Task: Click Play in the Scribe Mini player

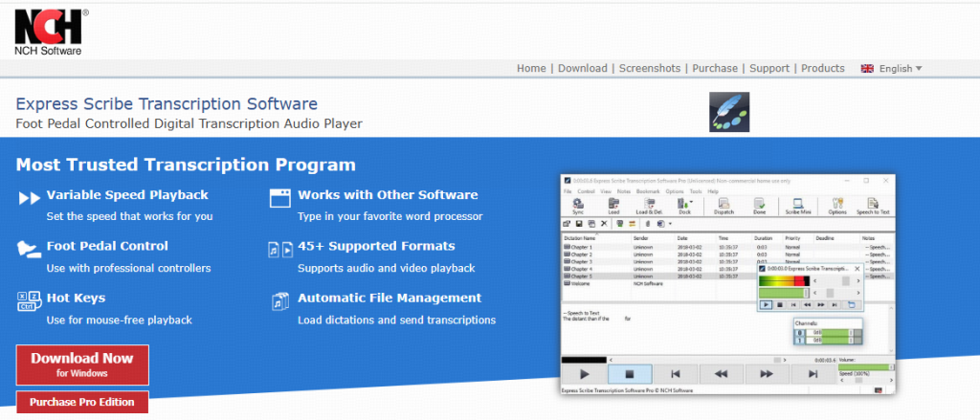Action: click(x=767, y=305)
